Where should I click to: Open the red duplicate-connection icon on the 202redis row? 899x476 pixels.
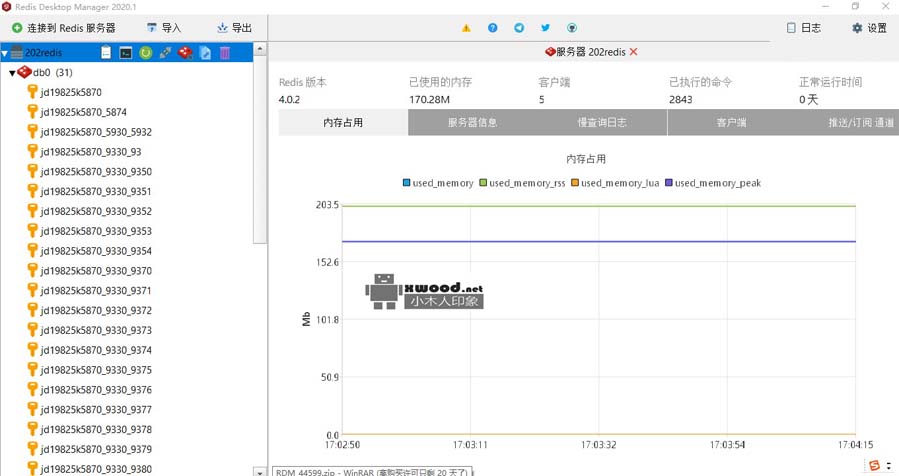(185, 53)
